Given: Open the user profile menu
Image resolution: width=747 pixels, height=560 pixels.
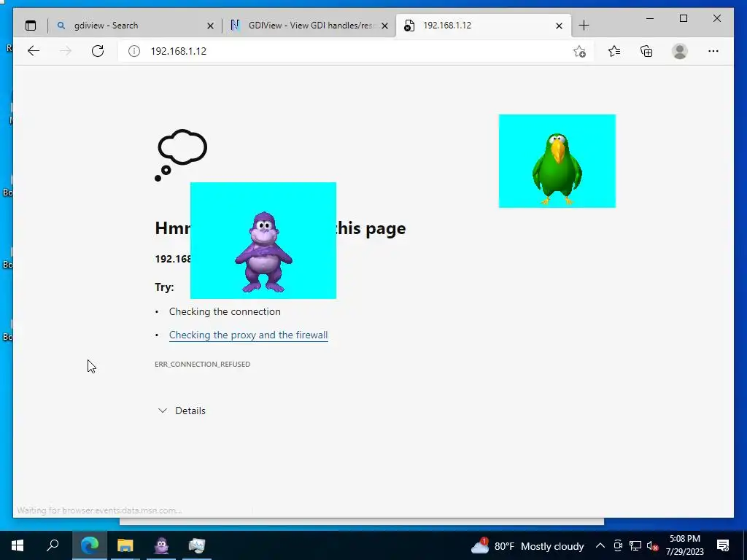Looking at the screenshot, I should (x=680, y=51).
